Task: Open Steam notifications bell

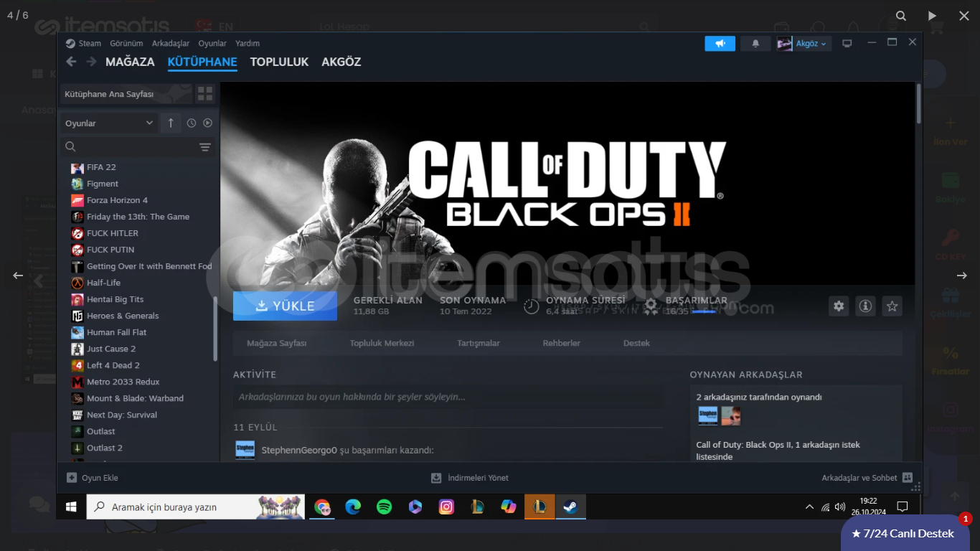Action: [x=755, y=44]
